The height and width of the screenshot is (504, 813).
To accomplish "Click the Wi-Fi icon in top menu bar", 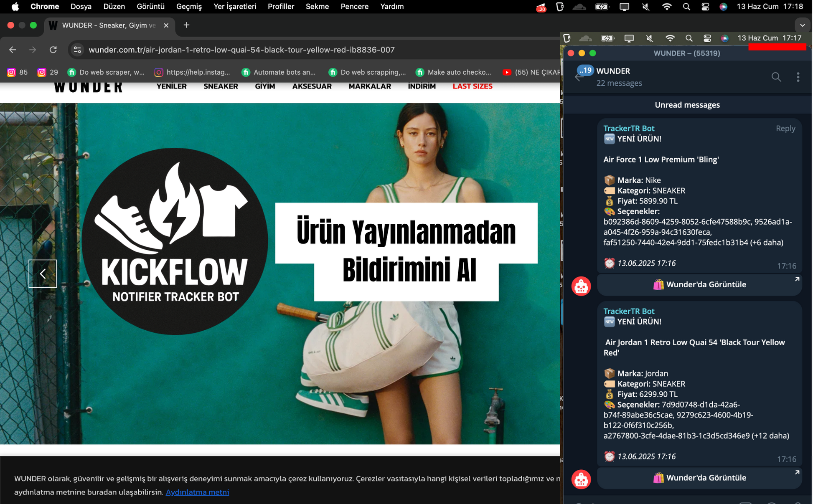I will click(x=667, y=7).
